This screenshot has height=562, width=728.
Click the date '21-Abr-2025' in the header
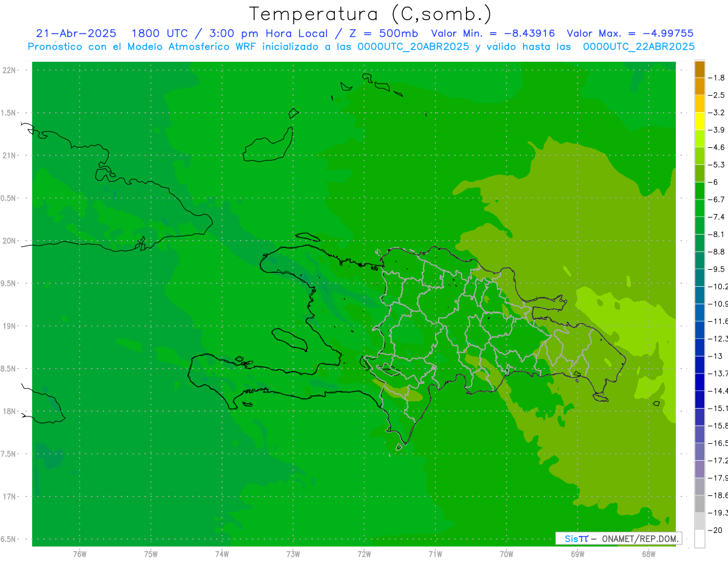point(76,33)
